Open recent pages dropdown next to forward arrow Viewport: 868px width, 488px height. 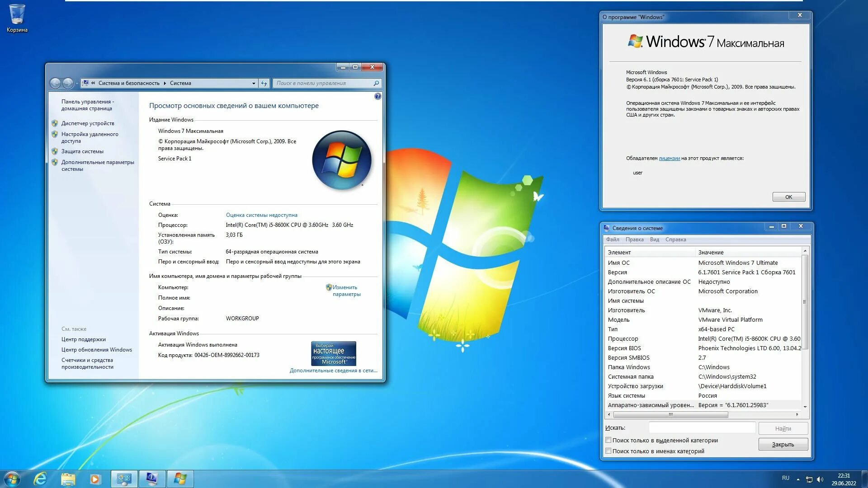pos(77,83)
